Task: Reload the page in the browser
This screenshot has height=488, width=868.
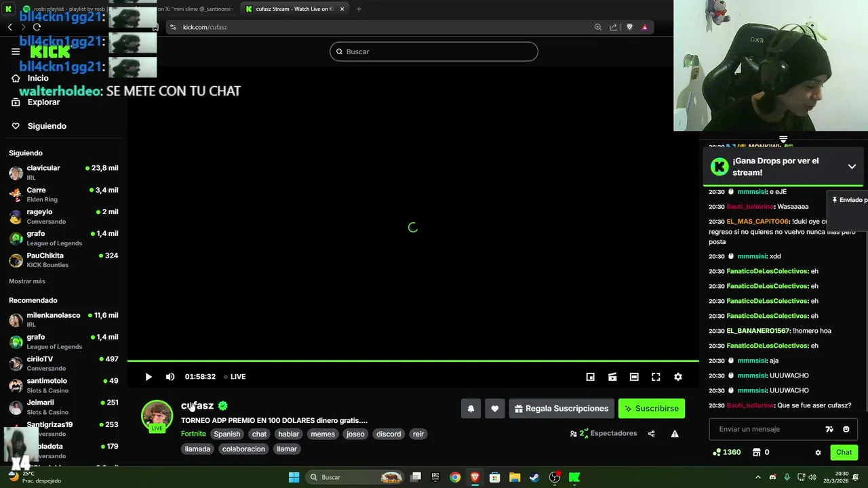Action: point(37,27)
